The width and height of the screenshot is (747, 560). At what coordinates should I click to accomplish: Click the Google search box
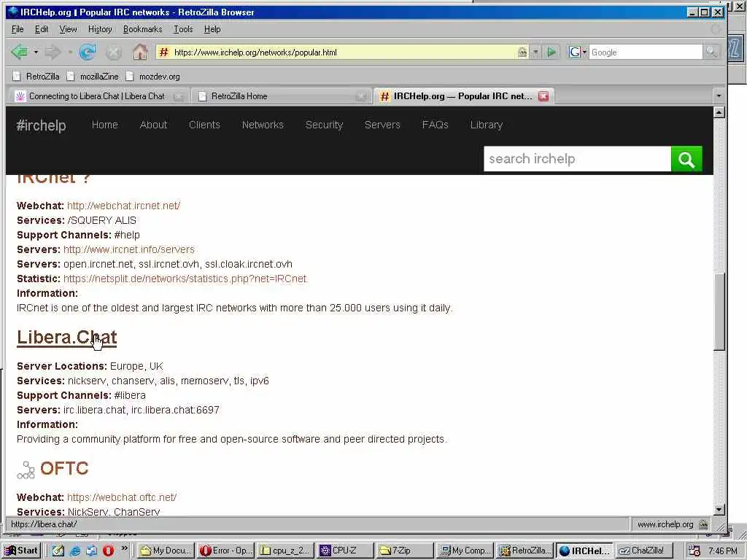tap(646, 52)
